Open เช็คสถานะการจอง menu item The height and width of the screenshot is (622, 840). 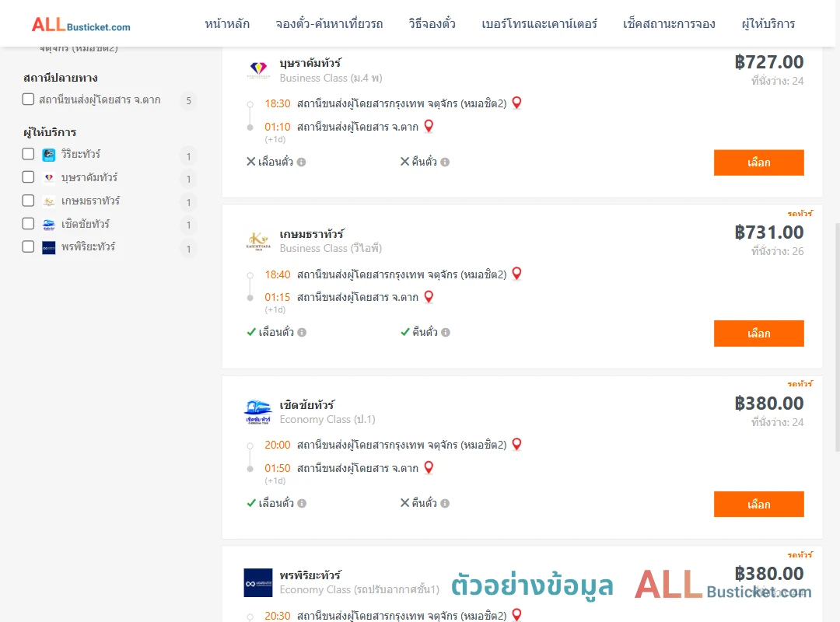pyautogui.click(x=669, y=24)
